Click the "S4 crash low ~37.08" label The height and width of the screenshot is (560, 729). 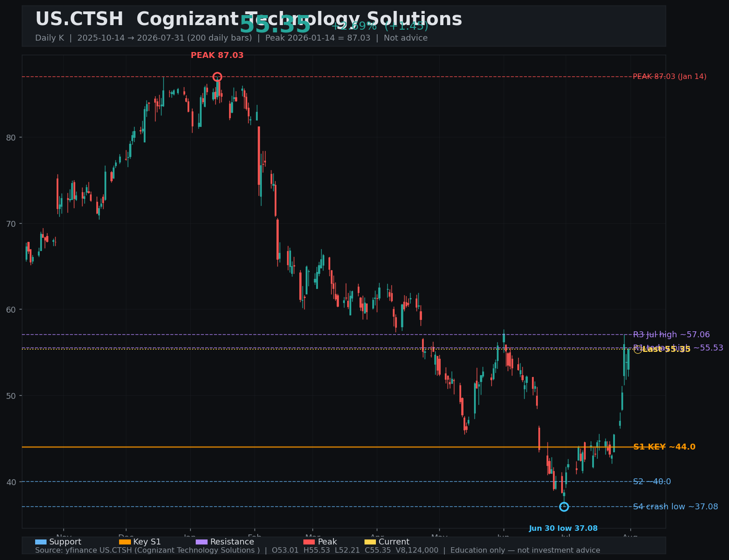point(675,507)
